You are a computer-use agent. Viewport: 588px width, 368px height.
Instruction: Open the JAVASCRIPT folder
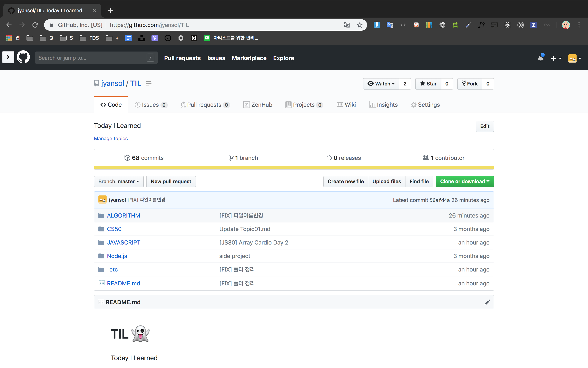[124, 242]
